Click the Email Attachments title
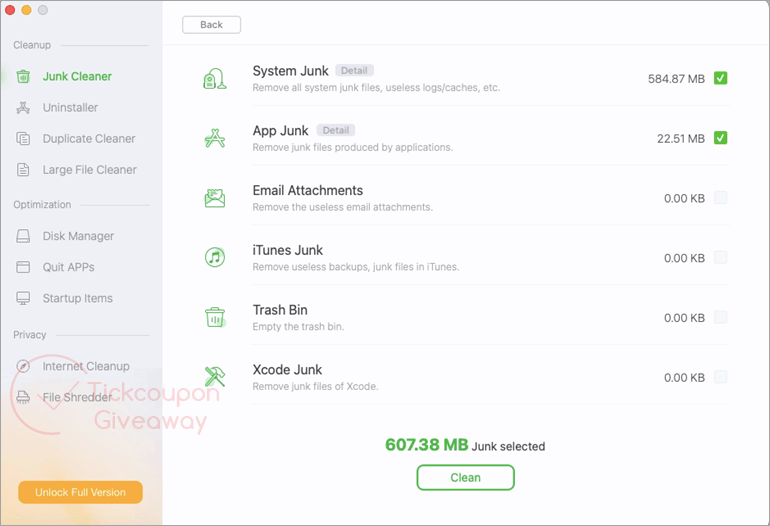 [x=308, y=190]
